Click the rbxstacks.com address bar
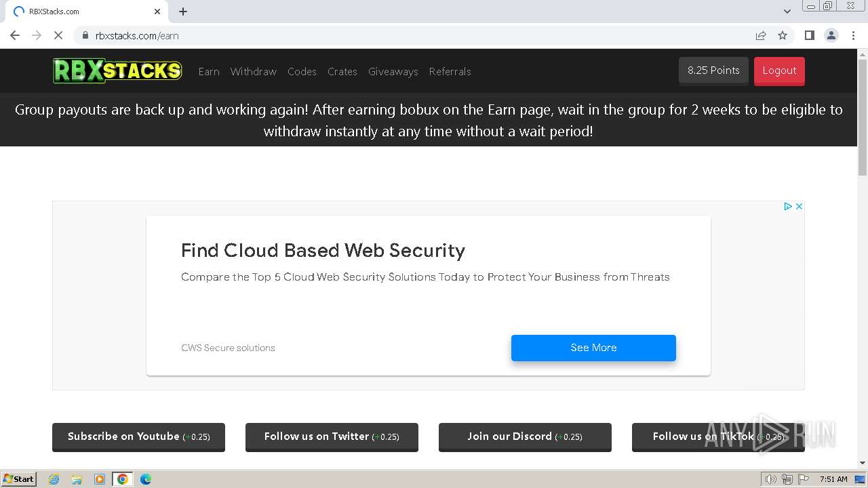868x488 pixels. (x=407, y=35)
